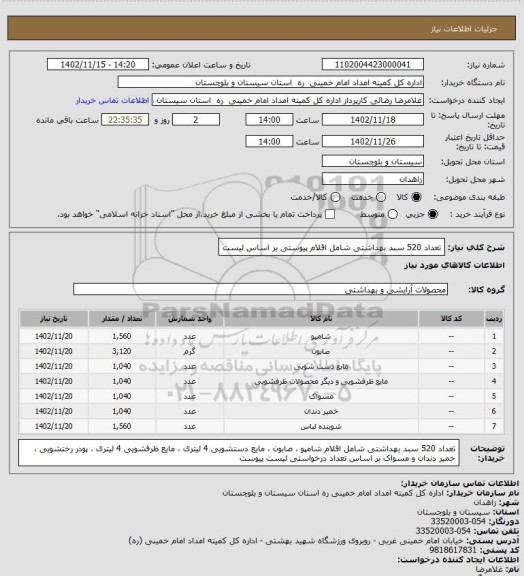The image size is (524, 576).
Task: Click the delivery province field سیستان و بلوچستان
Action: pyautogui.click(x=373, y=161)
